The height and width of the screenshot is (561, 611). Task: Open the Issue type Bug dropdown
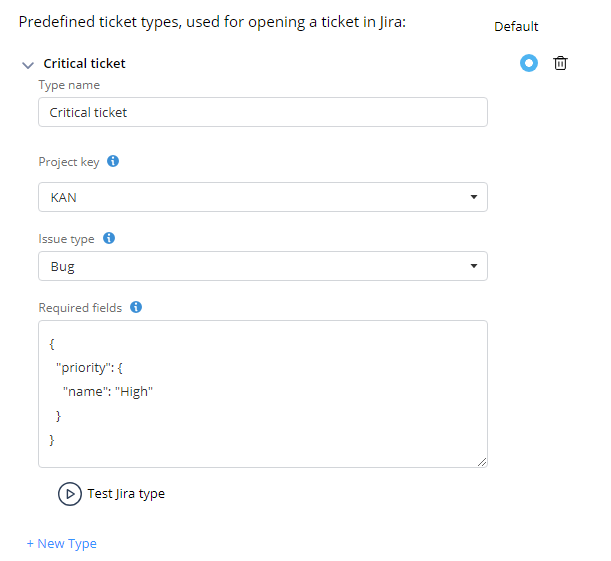[263, 266]
